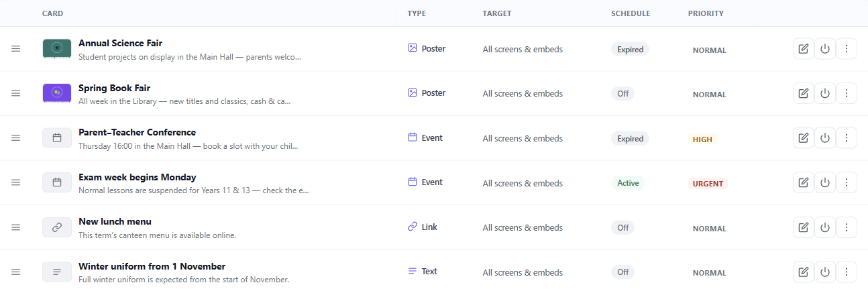Screen dimensions: 868x289
Task: Toggle power for Winter uniform card
Action: 825,272
